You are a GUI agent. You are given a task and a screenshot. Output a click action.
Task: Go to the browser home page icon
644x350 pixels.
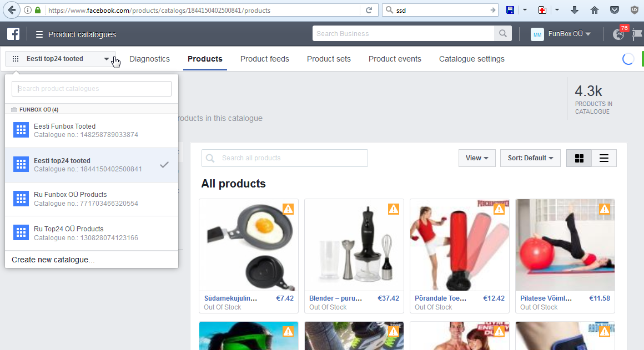coord(594,10)
